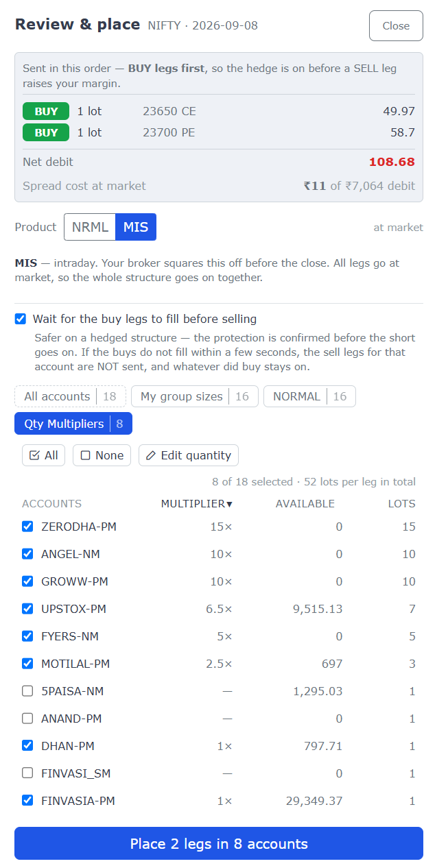Check 5PAISA-NM account checkbox
437x868 pixels.
[27, 691]
